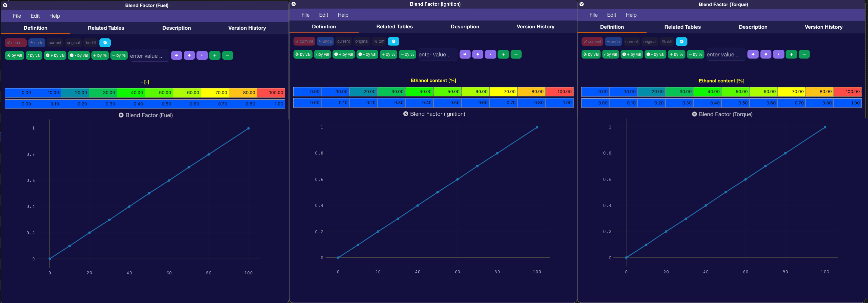Open Version History tab in Fuel window
Screen dimensions: 868x303
247,28
